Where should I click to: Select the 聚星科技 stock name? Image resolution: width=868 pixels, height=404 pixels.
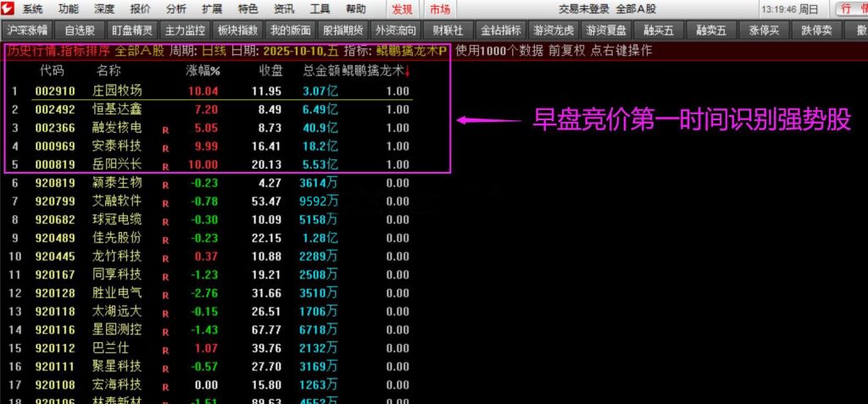[x=117, y=367]
